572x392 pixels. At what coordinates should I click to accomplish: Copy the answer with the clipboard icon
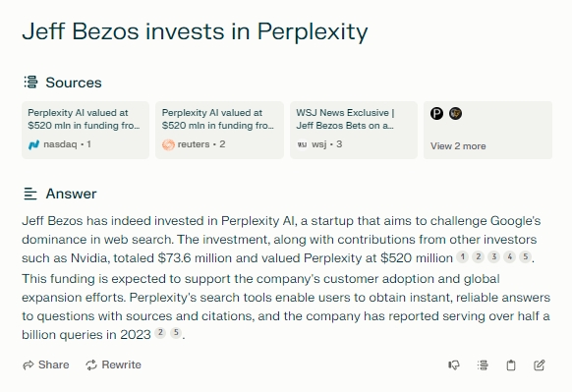[x=511, y=365]
